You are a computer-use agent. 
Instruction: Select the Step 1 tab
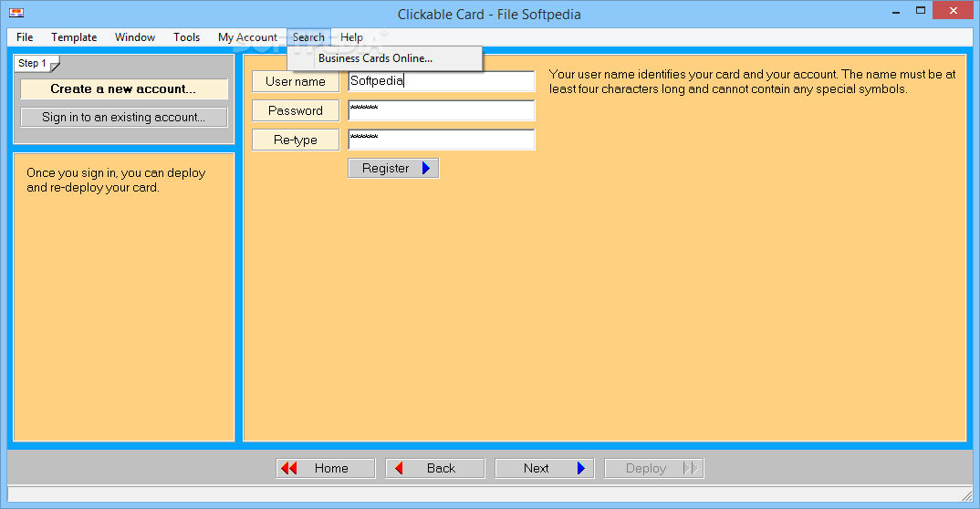[36, 64]
